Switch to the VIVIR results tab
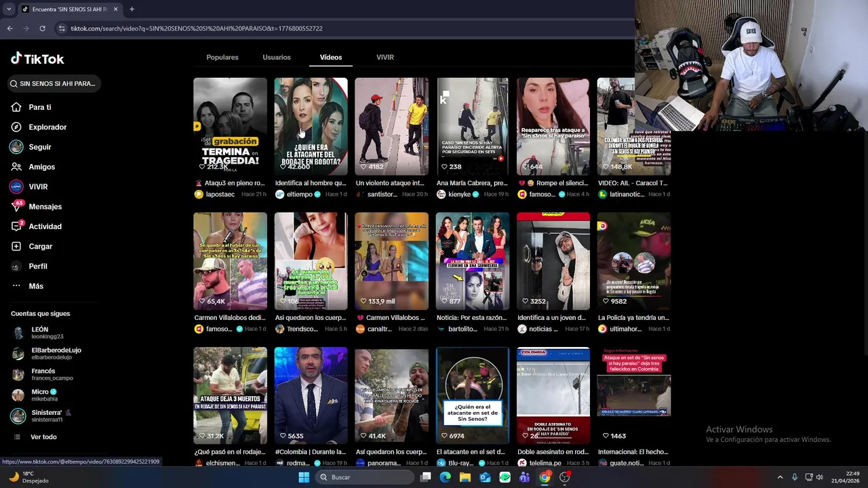The image size is (868, 488). [385, 58]
